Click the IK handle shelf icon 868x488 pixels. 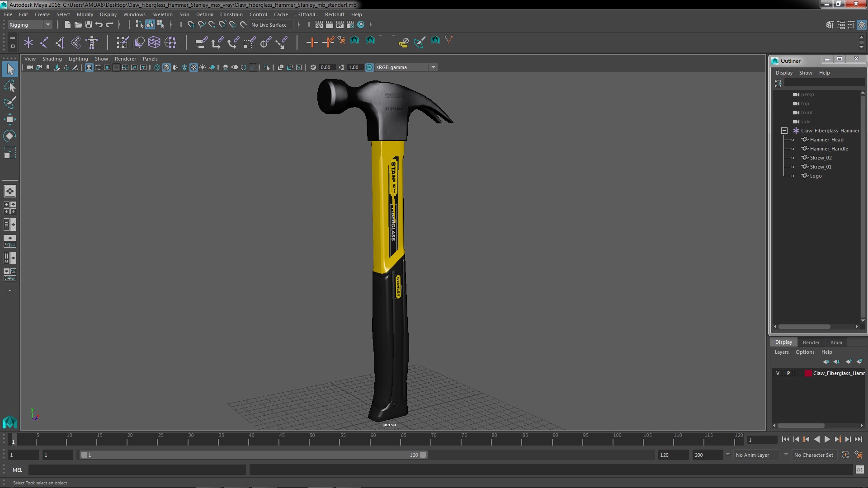(60, 42)
